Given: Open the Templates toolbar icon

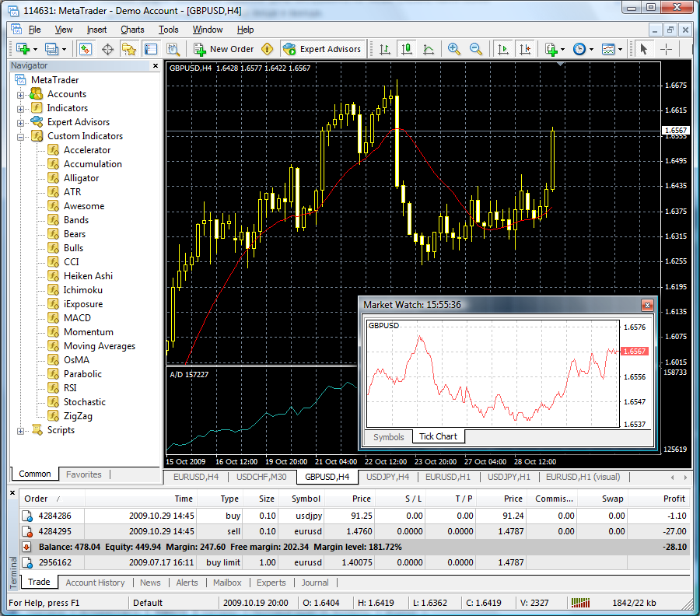Looking at the screenshot, I should [608, 49].
